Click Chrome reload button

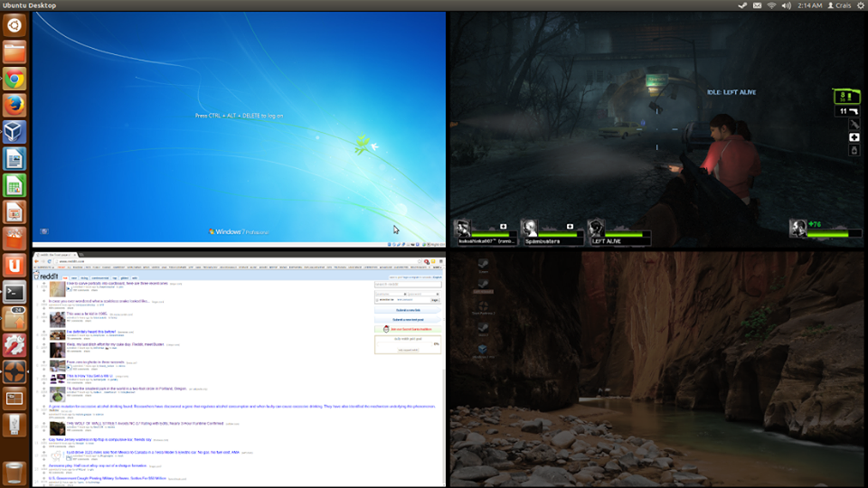point(49,261)
